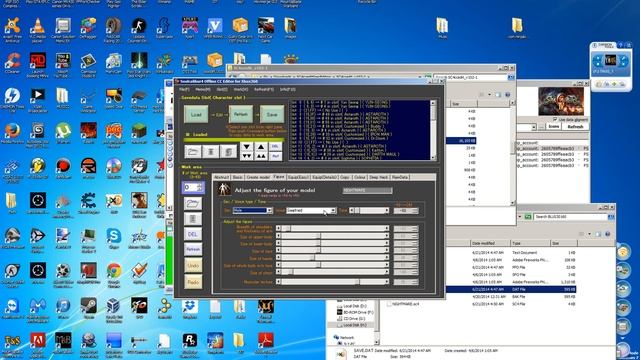Click the slot list scrollbar in savedata panel

coord(433,129)
